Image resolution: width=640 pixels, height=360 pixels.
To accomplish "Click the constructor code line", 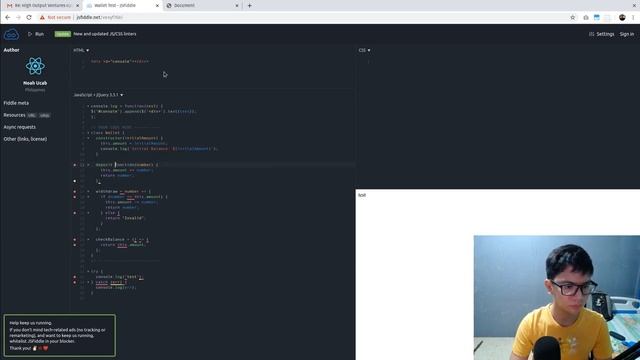I will [129, 138].
